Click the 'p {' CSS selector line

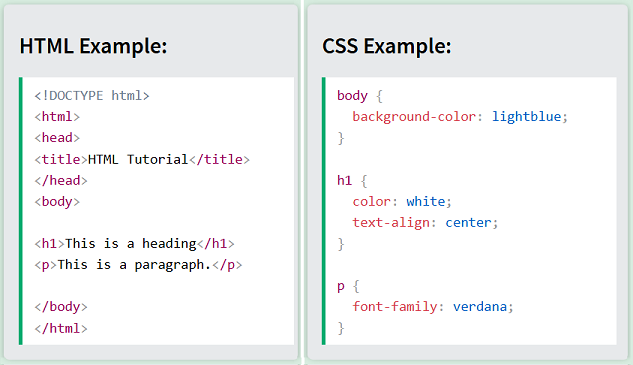(348, 286)
